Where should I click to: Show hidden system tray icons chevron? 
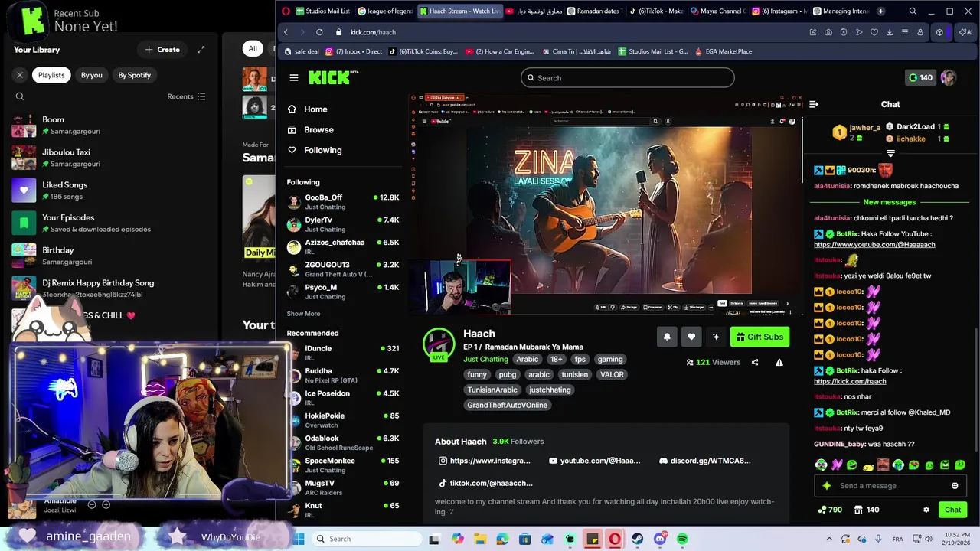pyautogui.click(x=829, y=539)
